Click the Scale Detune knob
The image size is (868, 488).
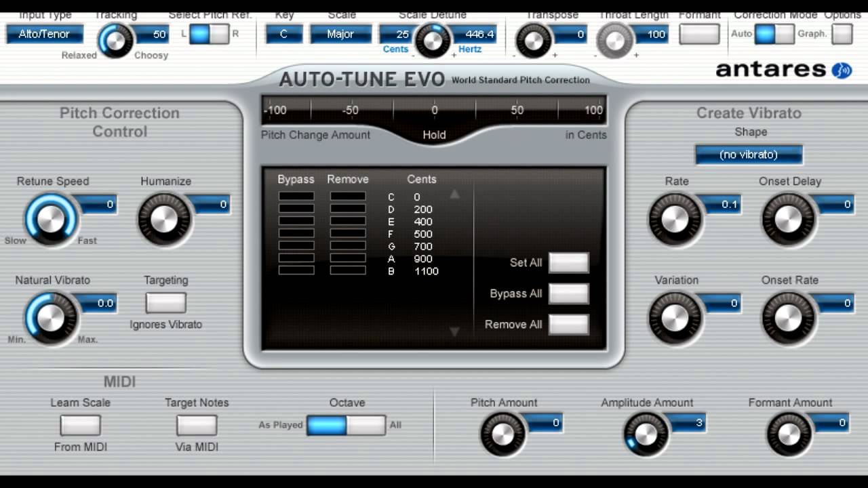(433, 41)
